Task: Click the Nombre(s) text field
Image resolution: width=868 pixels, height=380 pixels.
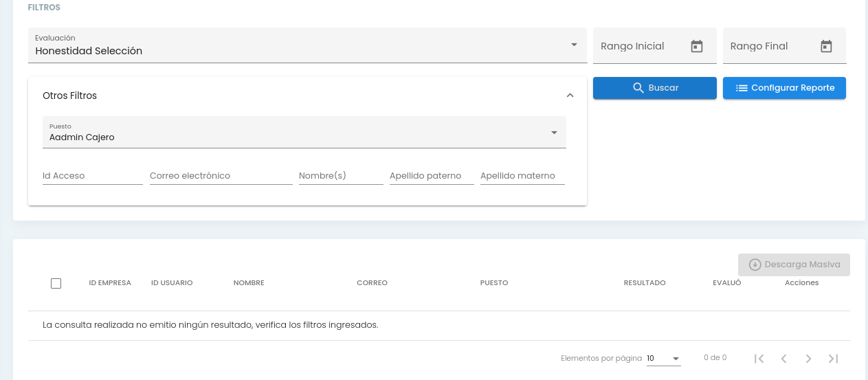Action: click(x=340, y=176)
